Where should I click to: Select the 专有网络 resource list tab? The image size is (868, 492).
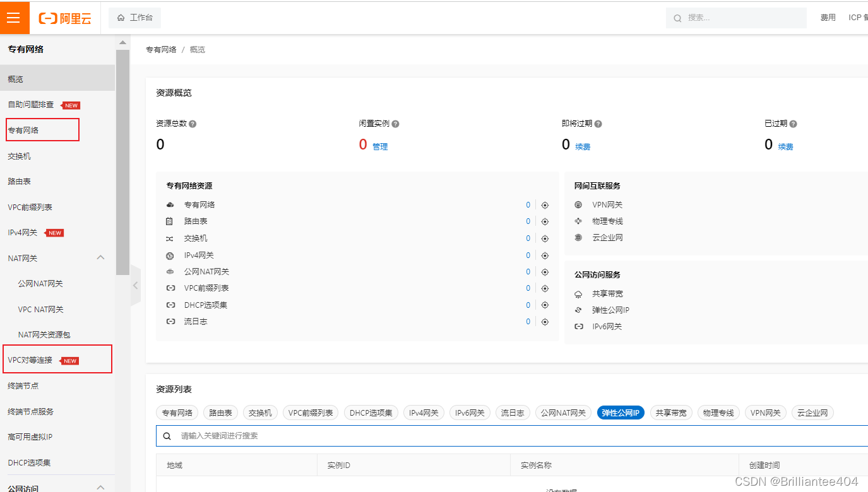point(177,413)
